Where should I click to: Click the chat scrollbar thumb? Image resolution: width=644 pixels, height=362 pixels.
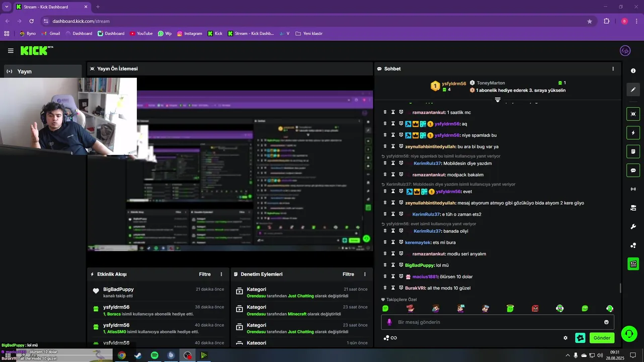coord(620,289)
